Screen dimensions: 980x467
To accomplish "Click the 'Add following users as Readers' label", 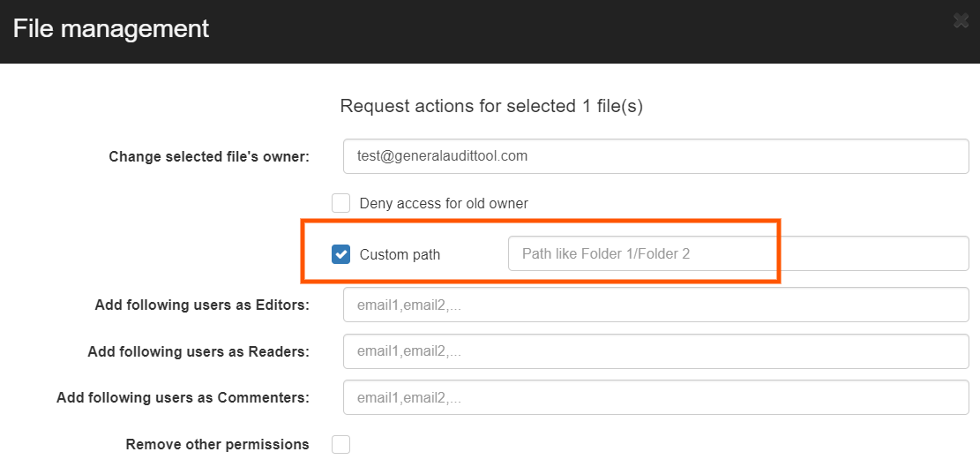I will [198, 351].
